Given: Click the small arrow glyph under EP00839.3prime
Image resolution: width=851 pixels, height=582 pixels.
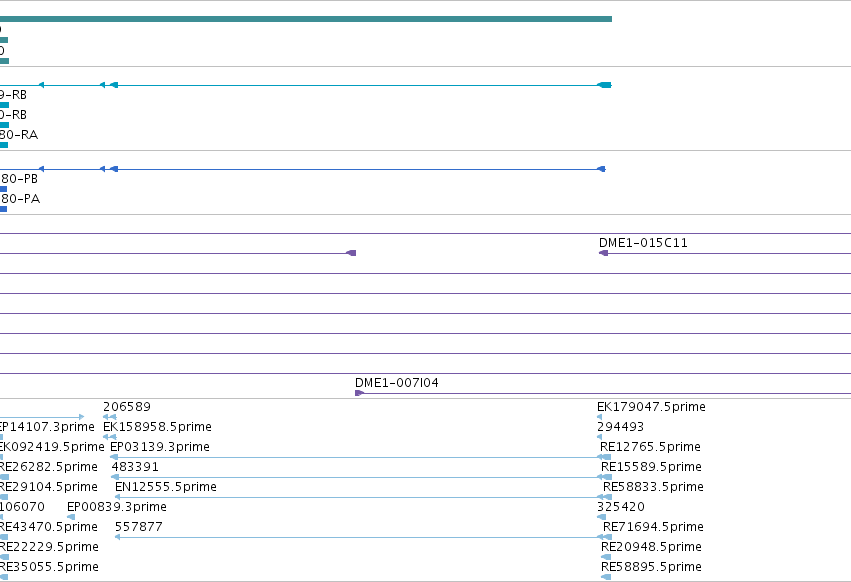Looking at the screenshot, I should [71, 517].
